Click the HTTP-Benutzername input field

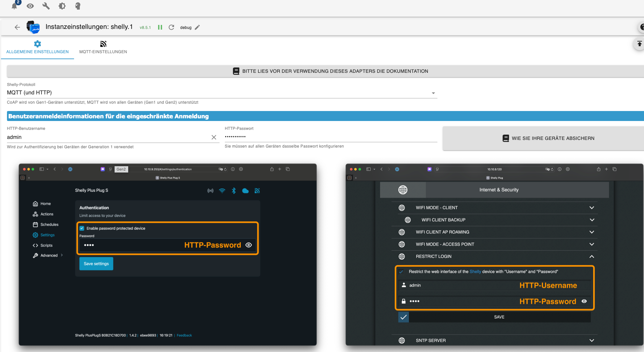[x=108, y=137]
